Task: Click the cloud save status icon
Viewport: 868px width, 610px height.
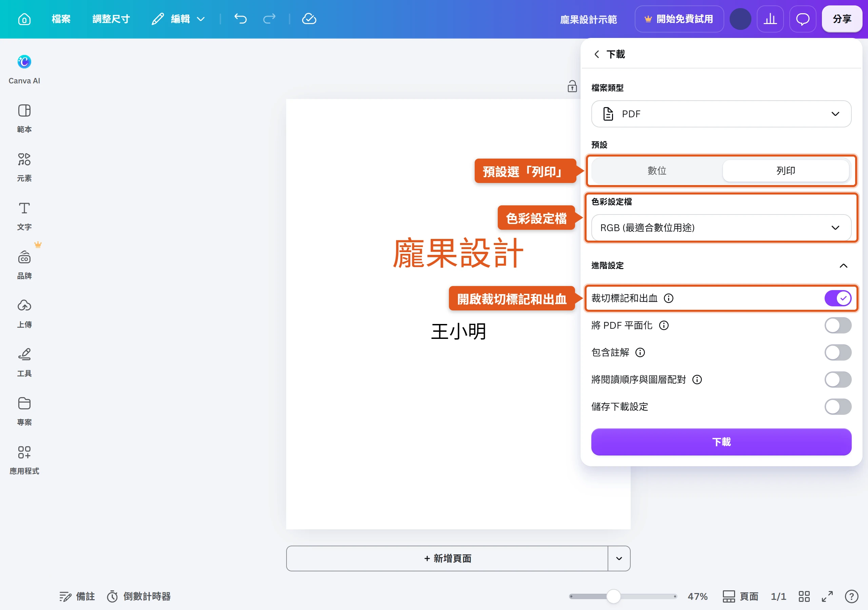Action: [309, 19]
